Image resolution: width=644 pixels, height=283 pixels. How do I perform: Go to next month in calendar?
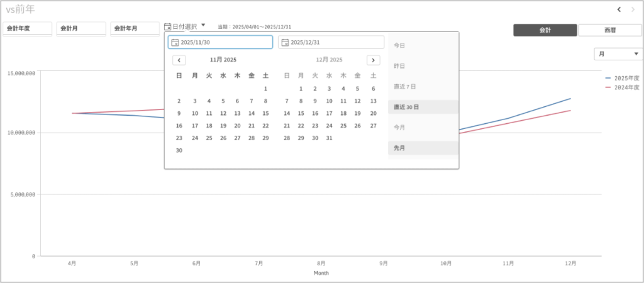pos(373,60)
